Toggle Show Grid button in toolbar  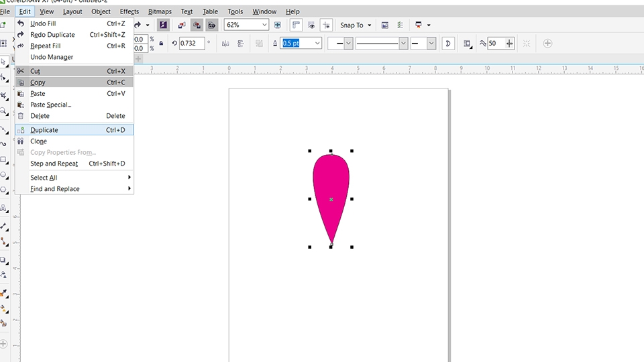(311, 25)
